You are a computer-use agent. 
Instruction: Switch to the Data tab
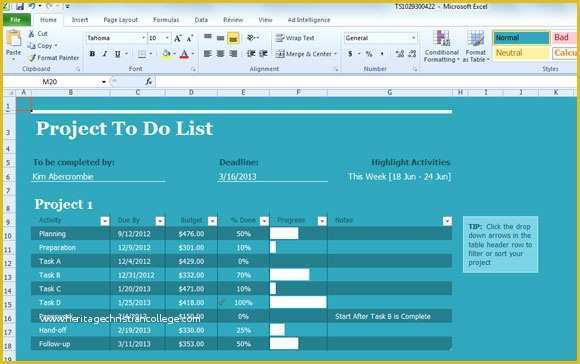pyautogui.click(x=201, y=20)
